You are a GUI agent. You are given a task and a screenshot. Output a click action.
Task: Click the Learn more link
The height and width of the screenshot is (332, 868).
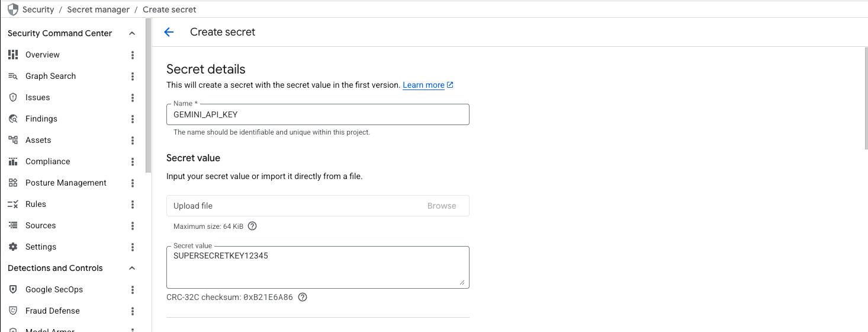(x=423, y=85)
